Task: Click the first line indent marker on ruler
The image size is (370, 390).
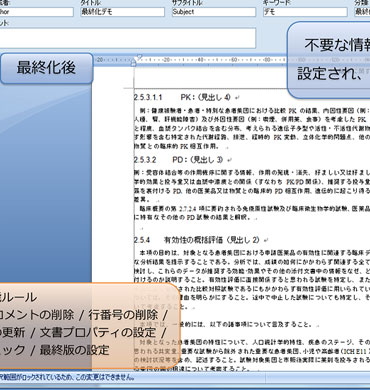Action: [140, 57]
